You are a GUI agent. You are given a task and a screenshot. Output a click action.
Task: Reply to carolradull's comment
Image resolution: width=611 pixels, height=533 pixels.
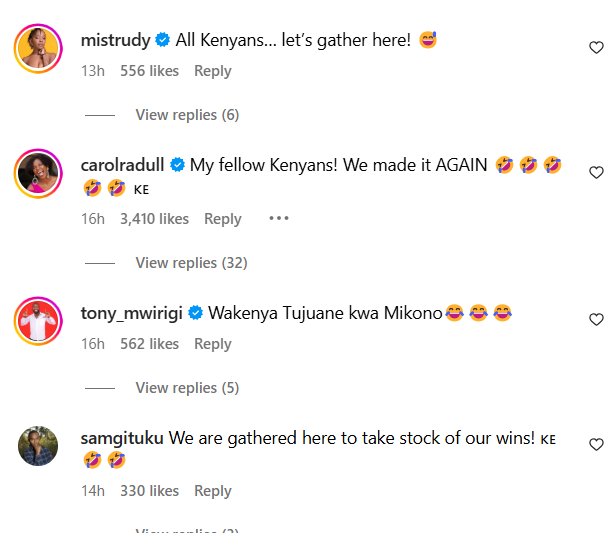(223, 219)
